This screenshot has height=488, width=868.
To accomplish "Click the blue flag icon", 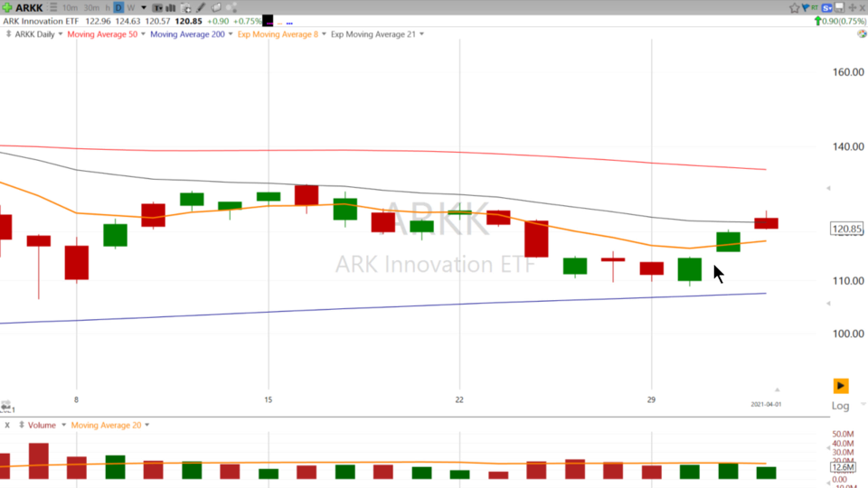I will tap(806, 8).
